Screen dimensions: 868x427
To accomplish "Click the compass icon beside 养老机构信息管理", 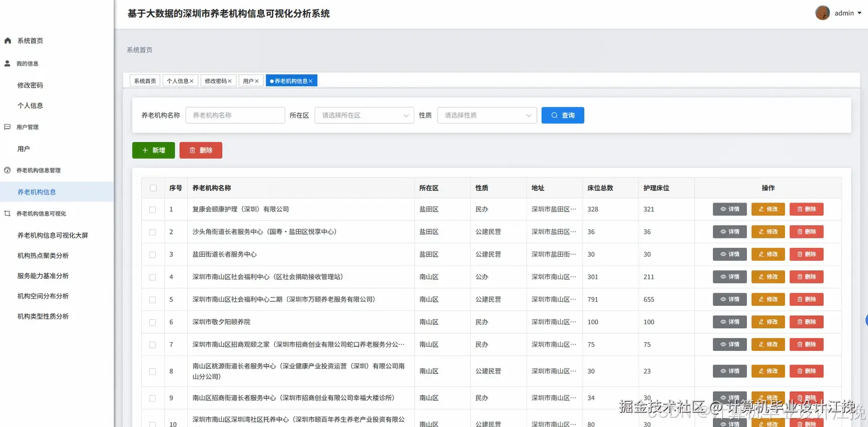I will point(7,170).
